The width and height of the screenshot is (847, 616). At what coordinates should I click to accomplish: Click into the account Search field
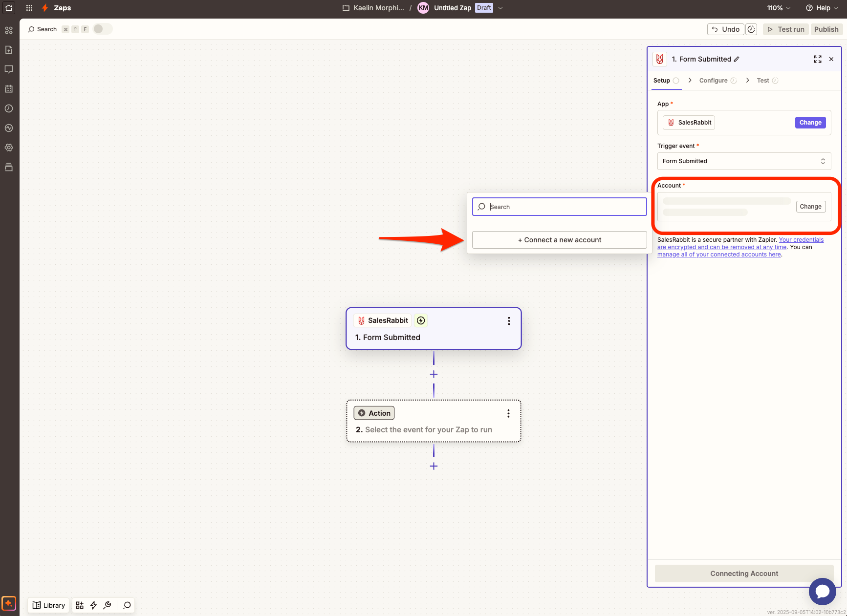pyautogui.click(x=559, y=207)
